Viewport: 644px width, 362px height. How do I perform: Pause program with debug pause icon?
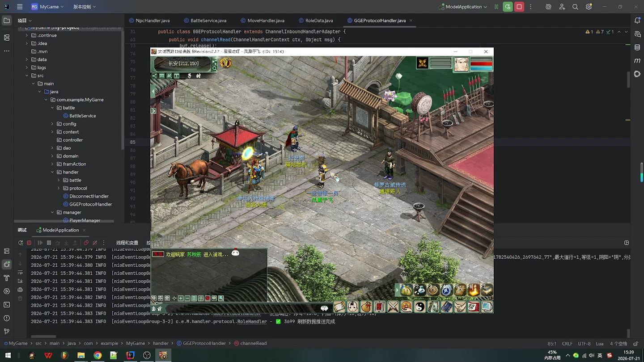click(x=49, y=243)
